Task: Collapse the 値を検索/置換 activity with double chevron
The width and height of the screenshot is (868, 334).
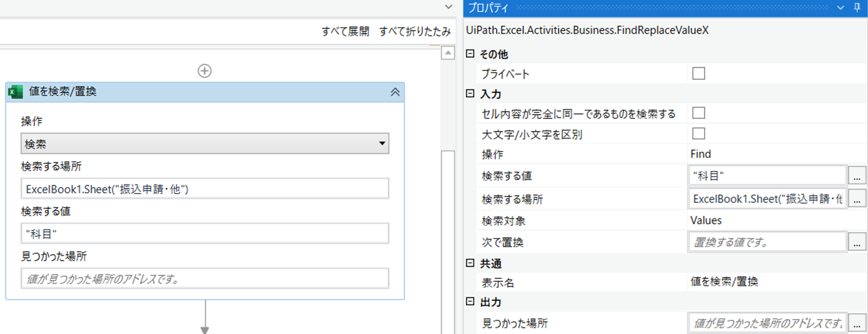Action: 395,92
